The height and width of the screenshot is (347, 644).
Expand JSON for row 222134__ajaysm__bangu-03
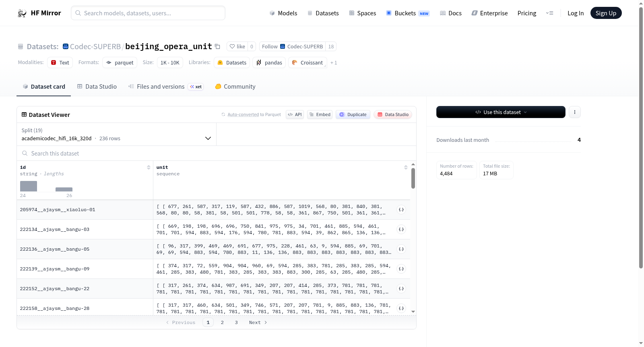point(401,229)
